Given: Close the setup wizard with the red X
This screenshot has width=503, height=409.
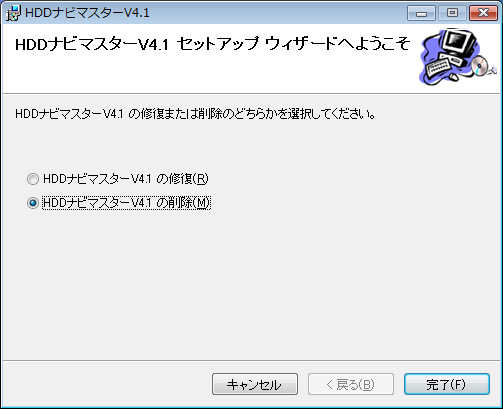Looking at the screenshot, I should coord(483,13).
